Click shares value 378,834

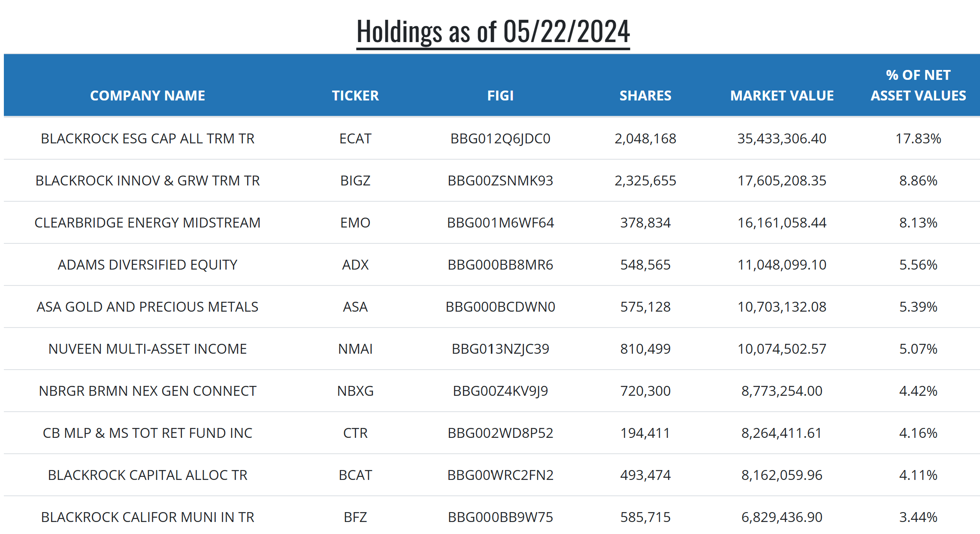pyautogui.click(x=645, y=223)
